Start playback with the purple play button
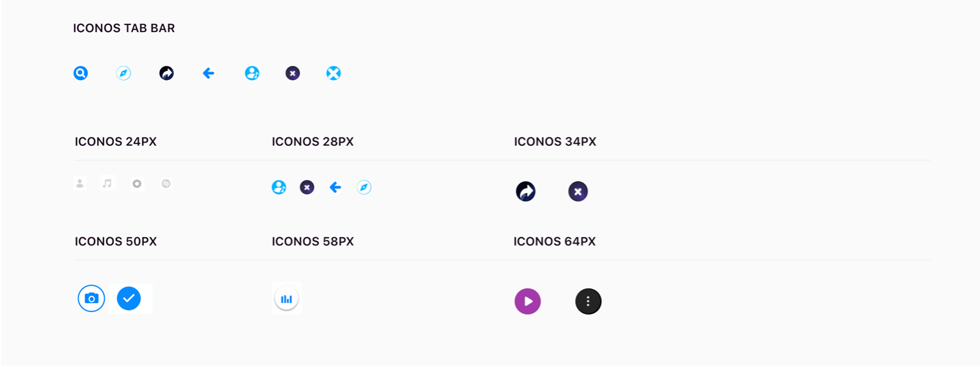This screenshot has height=367, width=980. pyautogui.click(x=528, y=301)
